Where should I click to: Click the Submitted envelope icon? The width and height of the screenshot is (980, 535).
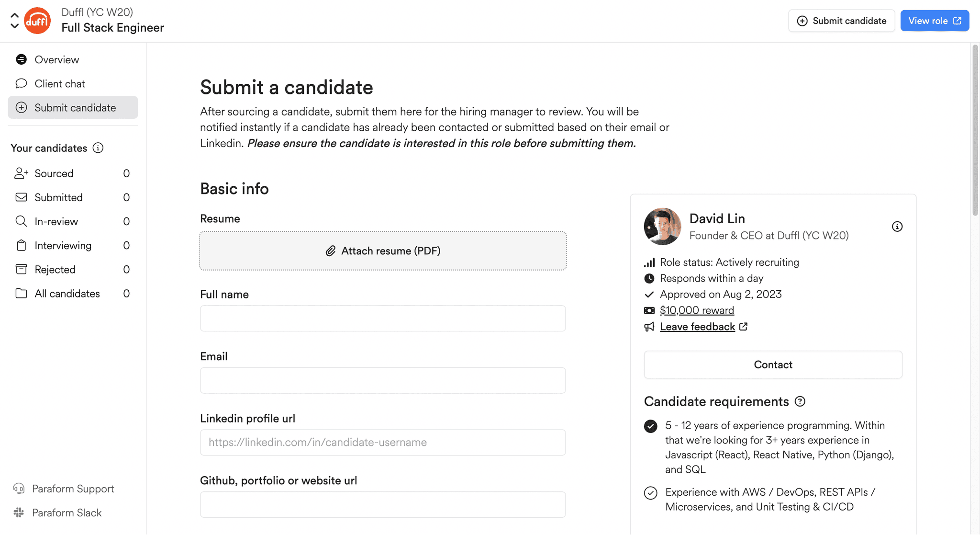(x=21, y=197)
